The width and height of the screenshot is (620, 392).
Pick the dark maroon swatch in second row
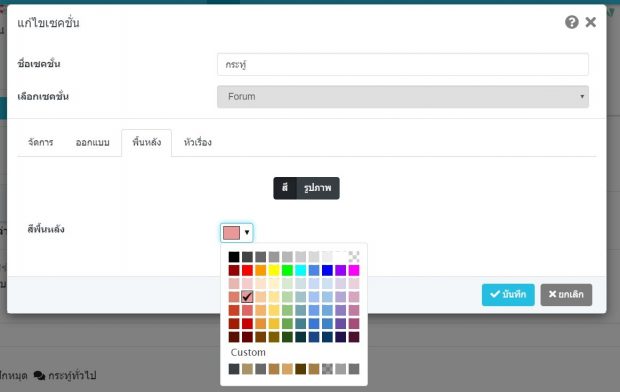(x=234, y=270)
